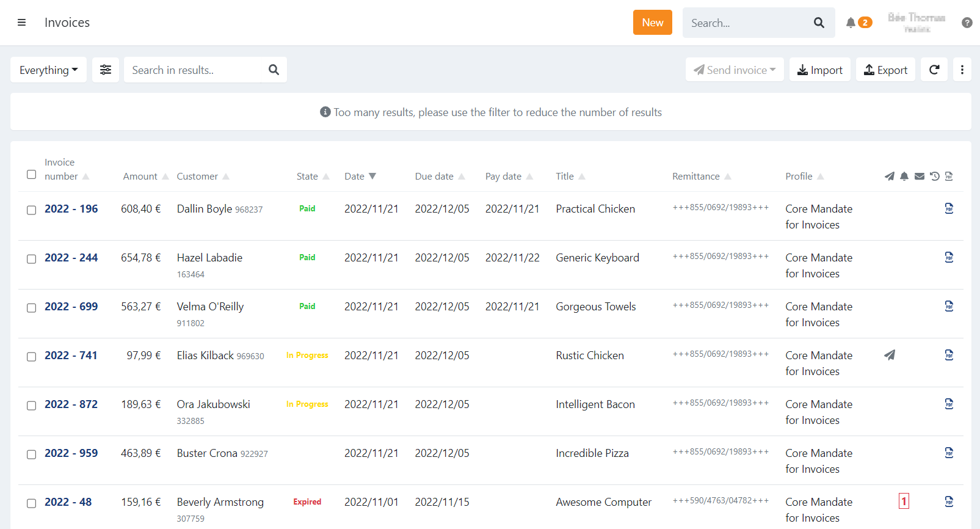
Task: Focus the Search in results field
Action: click(x=195, y=70)
